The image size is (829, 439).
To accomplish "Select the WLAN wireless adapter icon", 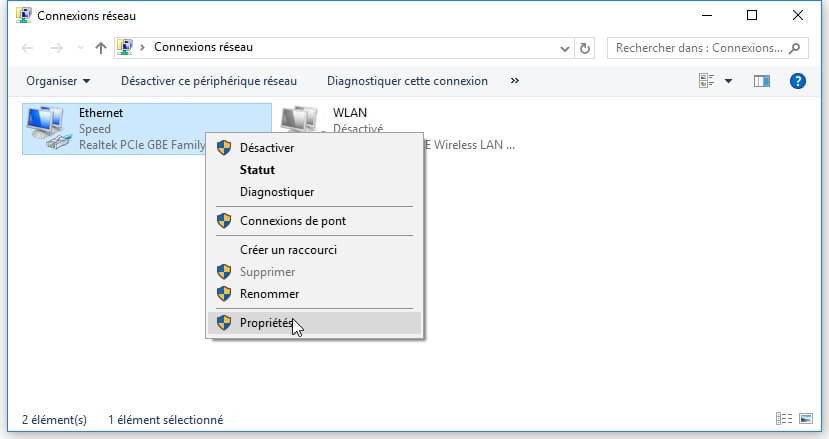I will 299,120.
